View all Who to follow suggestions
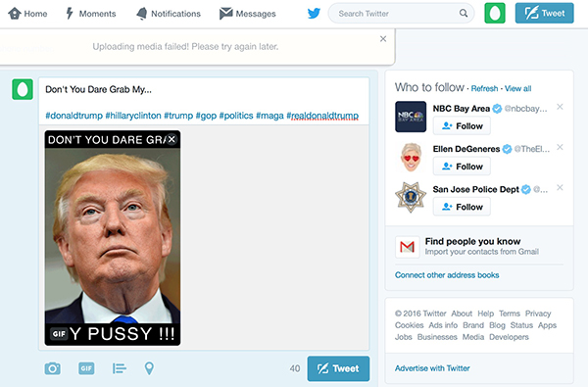The image size is (588, 387). tap(517, 88)
